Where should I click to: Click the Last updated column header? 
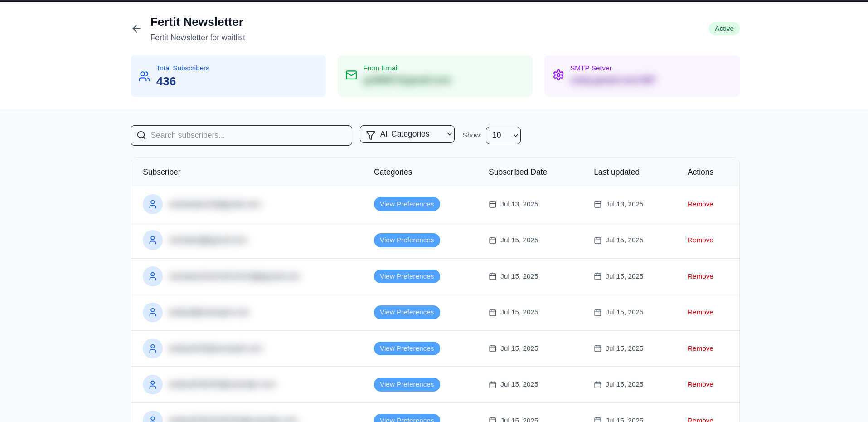tap(616, 172)
